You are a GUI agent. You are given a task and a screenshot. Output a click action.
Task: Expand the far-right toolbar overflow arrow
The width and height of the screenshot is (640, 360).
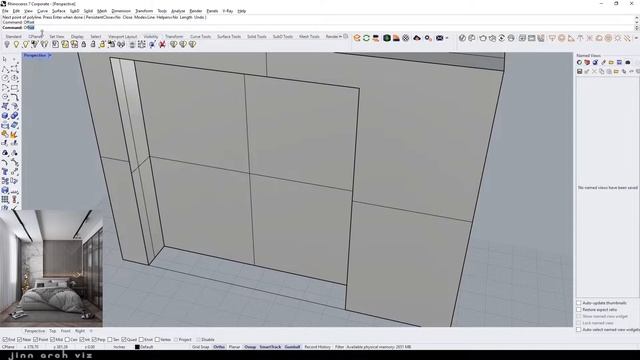click(636, 38)
